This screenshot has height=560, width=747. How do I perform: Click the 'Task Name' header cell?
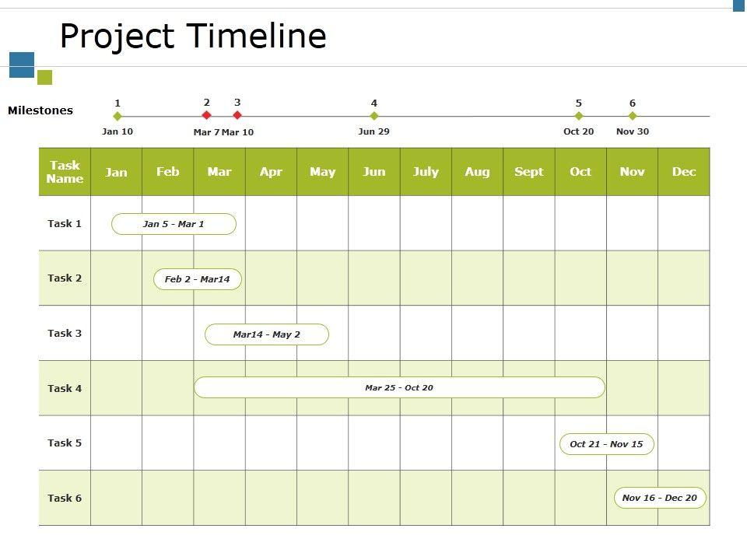pyautogui.click(x=65, y=172)
